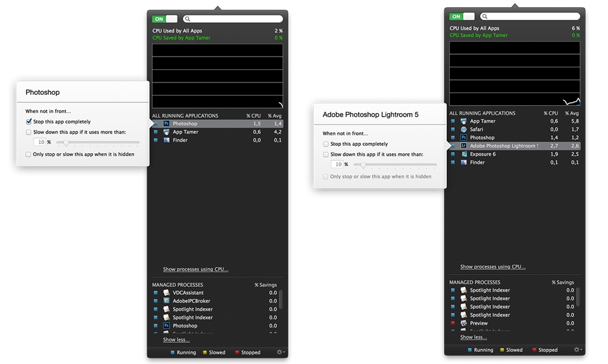608x364 pixels.
Task: Click the 10 % field in Photoshop popover
Action: (40, 142)
